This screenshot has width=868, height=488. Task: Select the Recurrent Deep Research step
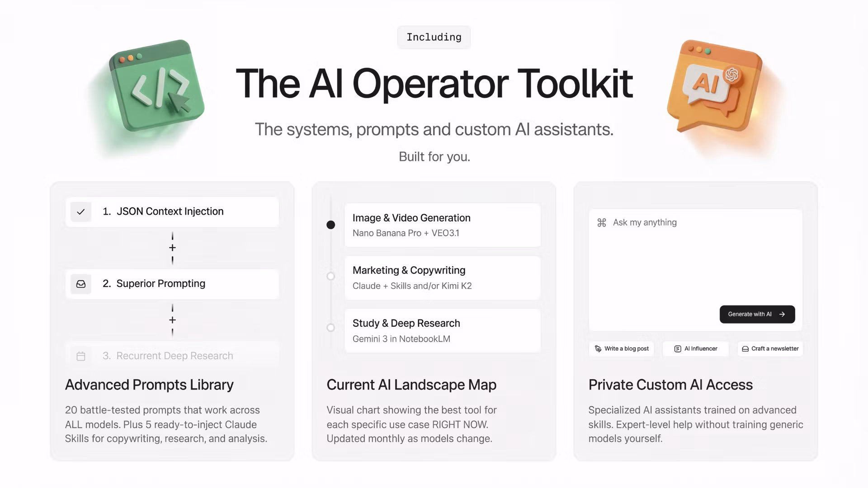172,356
